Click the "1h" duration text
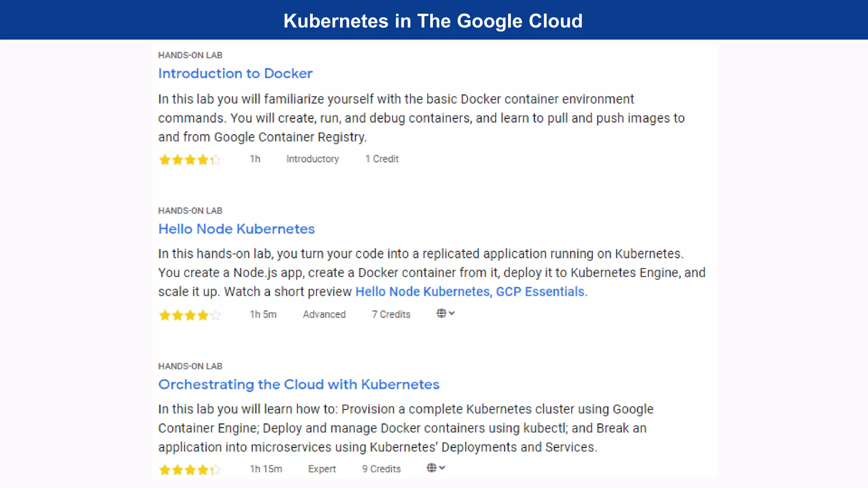 click(255, 159)
